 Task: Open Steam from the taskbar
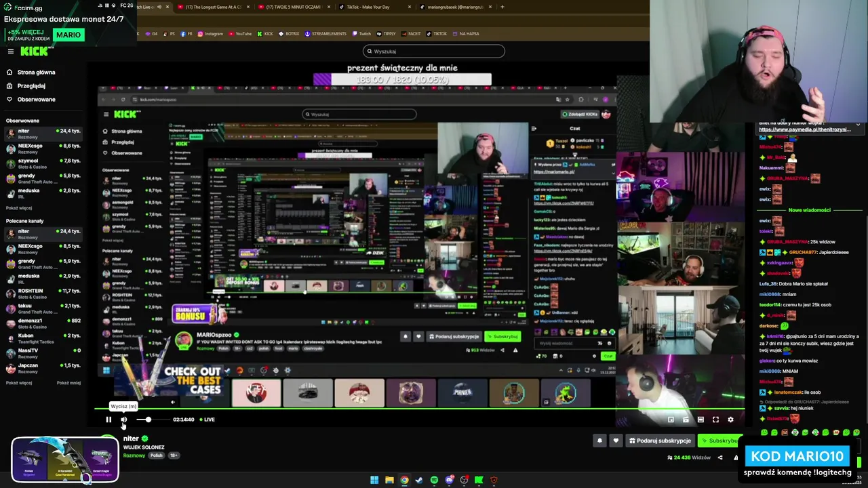(419, 480)
